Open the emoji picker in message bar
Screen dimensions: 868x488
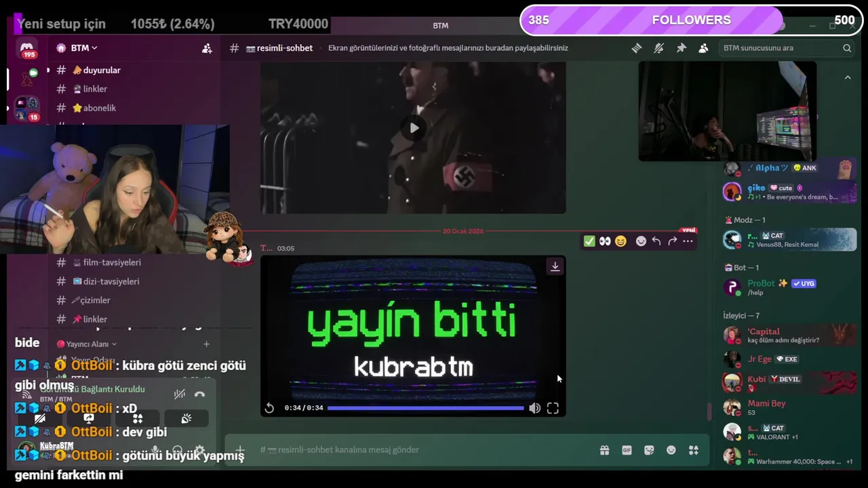[x=671, y=450]
